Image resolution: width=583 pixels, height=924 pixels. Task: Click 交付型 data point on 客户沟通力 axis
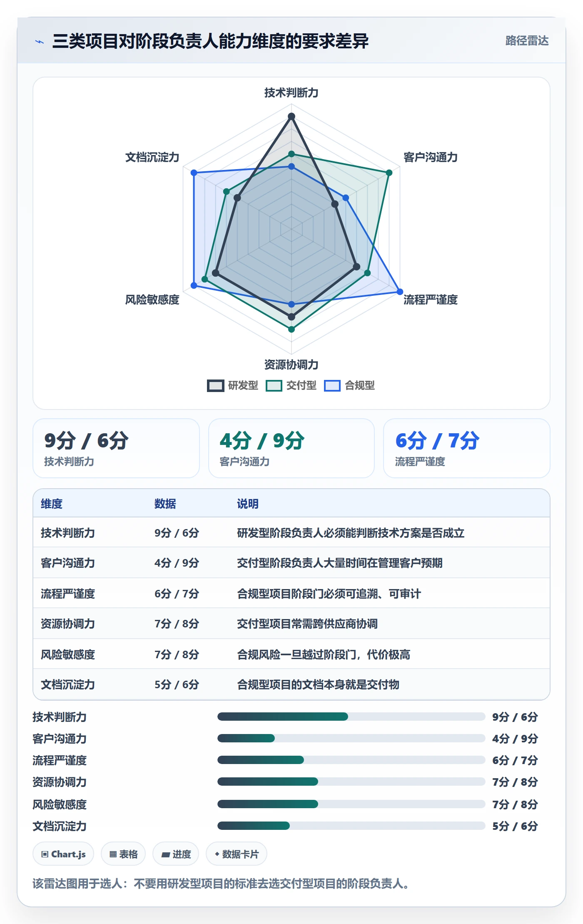coord(389,172)
